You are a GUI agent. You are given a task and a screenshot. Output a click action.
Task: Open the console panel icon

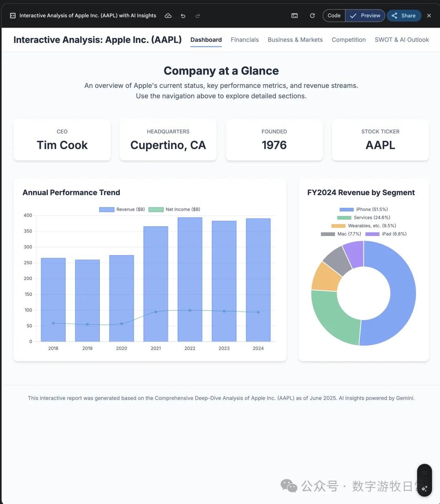295,15
